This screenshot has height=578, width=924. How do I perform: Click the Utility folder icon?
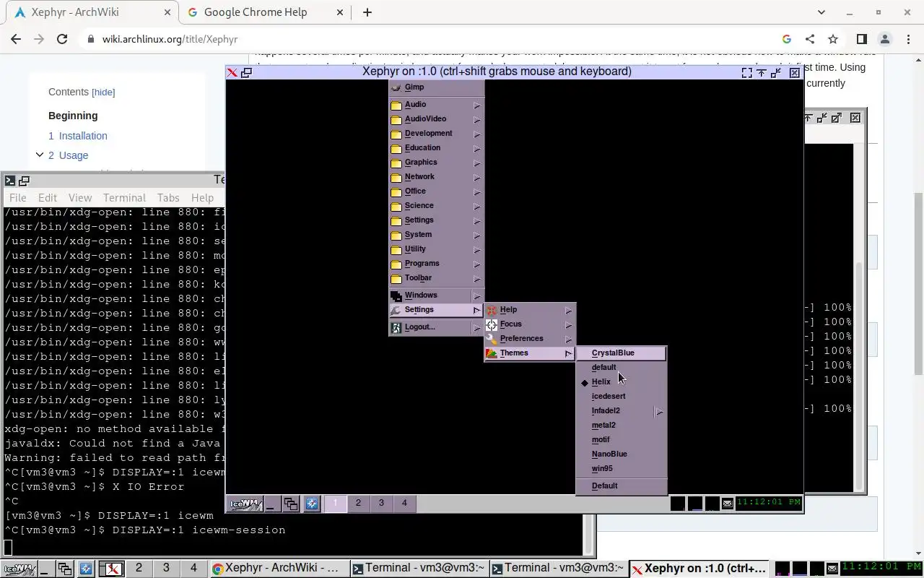point(396,249)
